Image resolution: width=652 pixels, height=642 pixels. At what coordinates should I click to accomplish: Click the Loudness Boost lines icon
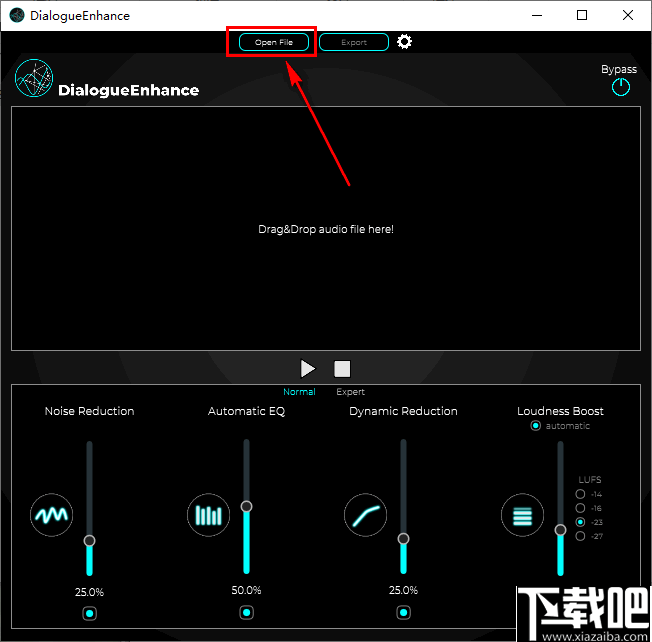click(x=522, y=515)
